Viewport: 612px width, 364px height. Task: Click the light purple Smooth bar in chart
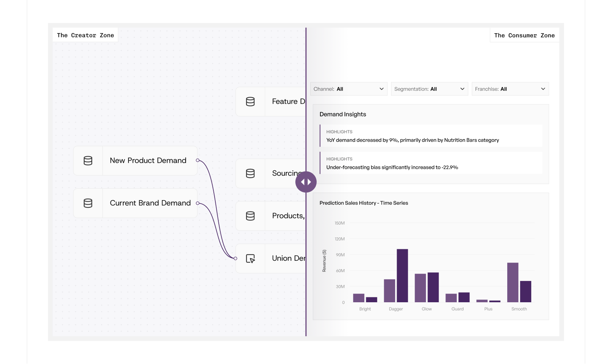(513, 282)
